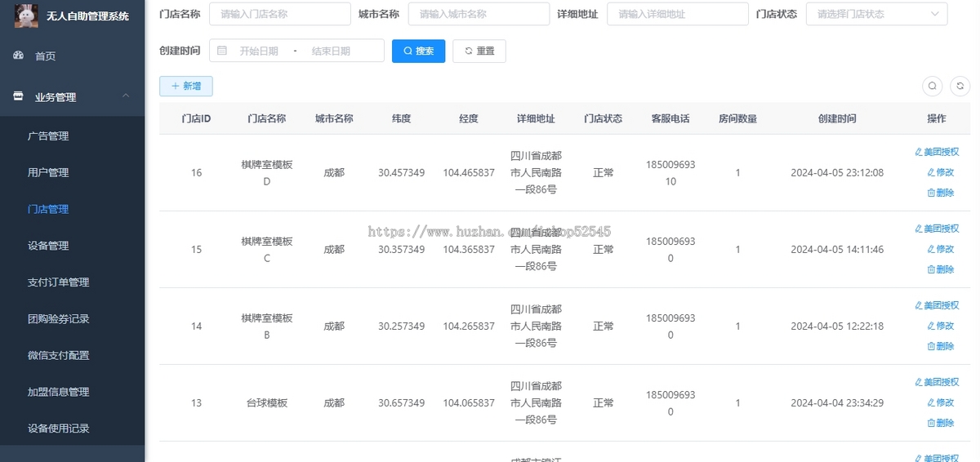Image resolution: width=980 pixels, height=462 pixels.
Task: Click the 重置 button
Action: (479, 51)
